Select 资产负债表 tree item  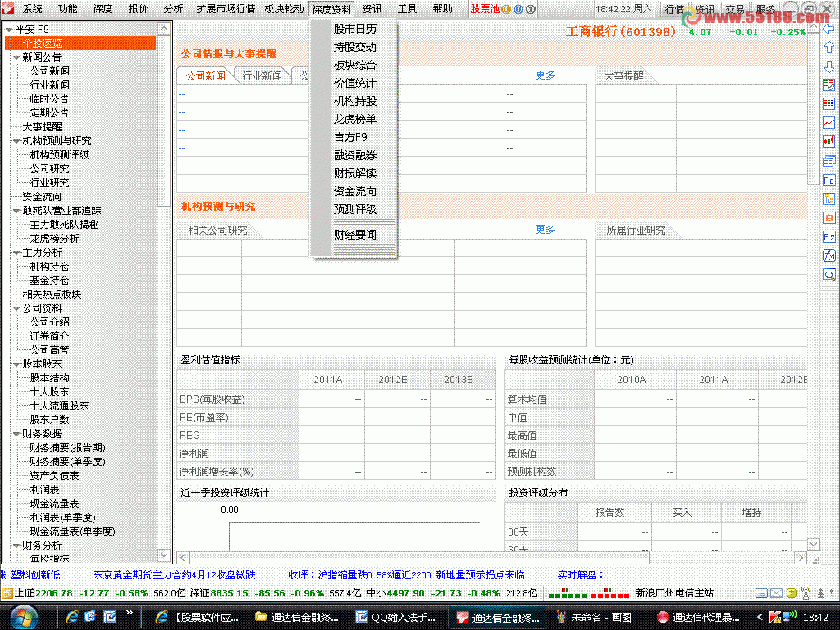pos(54,475)
